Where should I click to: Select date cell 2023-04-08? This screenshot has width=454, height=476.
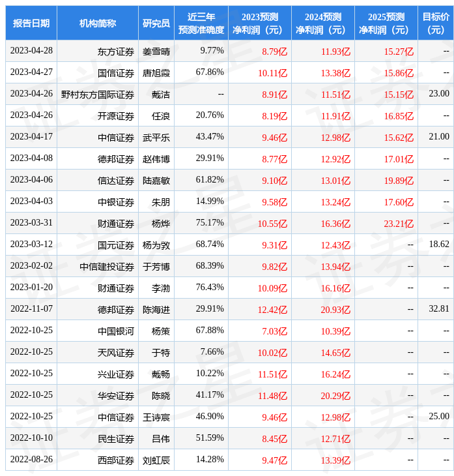pos(31,158)
